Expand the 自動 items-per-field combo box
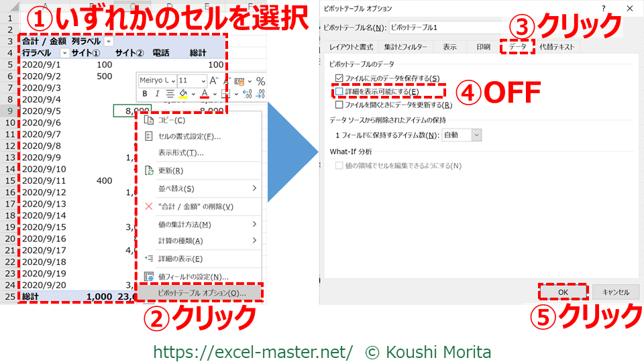The image size is (644, 362). 476,135
